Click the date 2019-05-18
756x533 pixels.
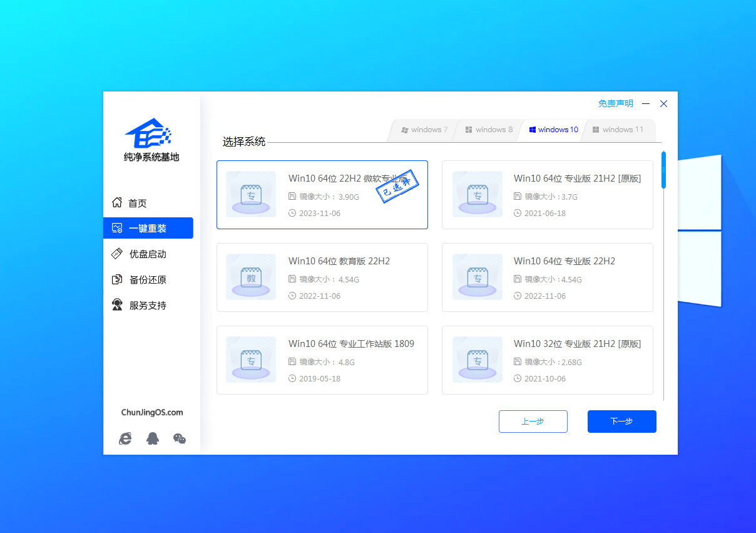[320, 378]
